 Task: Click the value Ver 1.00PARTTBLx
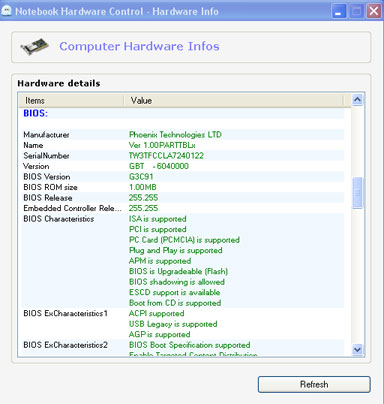click(x=162, y=145)
